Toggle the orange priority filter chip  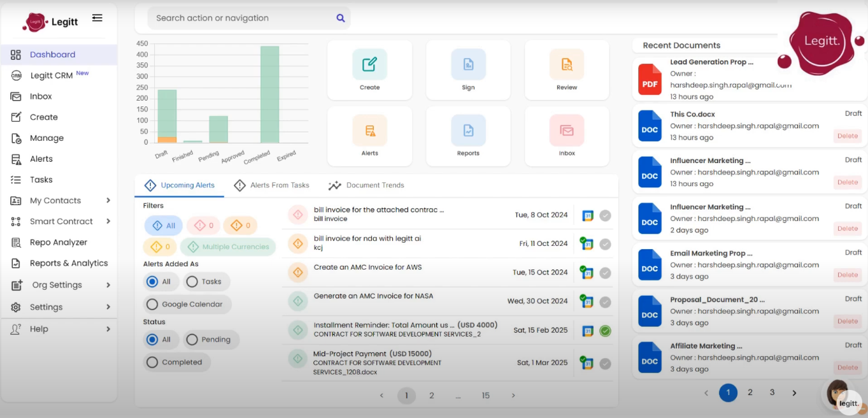241,226
